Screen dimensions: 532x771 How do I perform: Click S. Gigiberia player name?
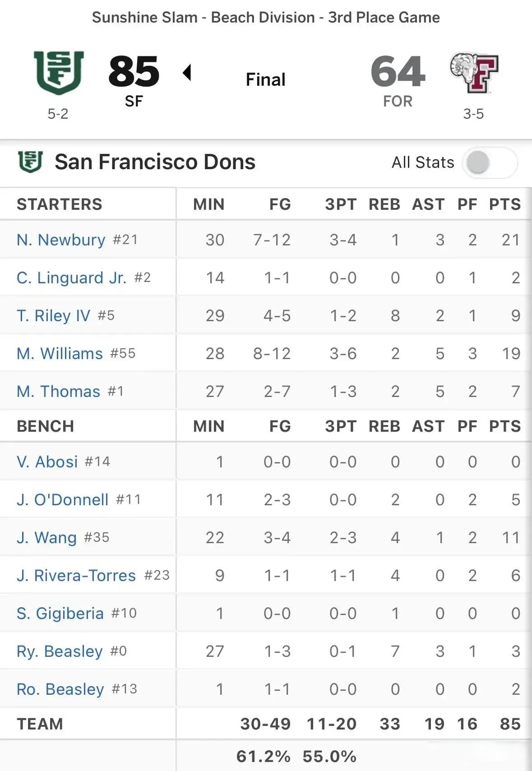coord(60,613)
